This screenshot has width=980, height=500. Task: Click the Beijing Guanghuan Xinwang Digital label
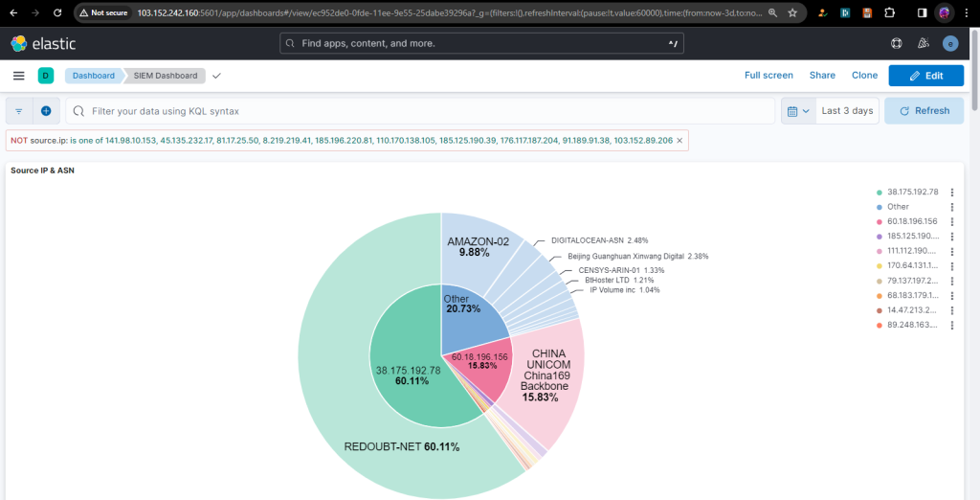(638, 256)
